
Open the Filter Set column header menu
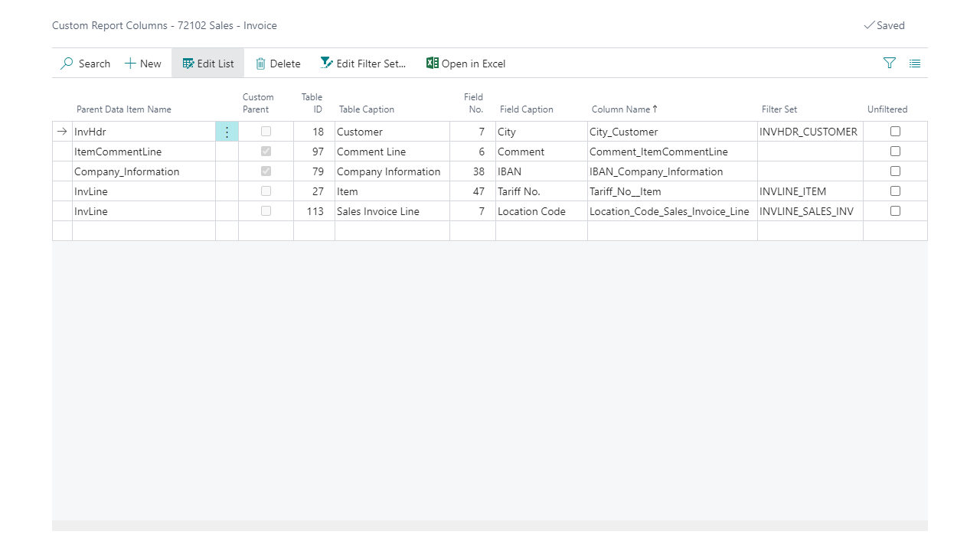[779, 109]
